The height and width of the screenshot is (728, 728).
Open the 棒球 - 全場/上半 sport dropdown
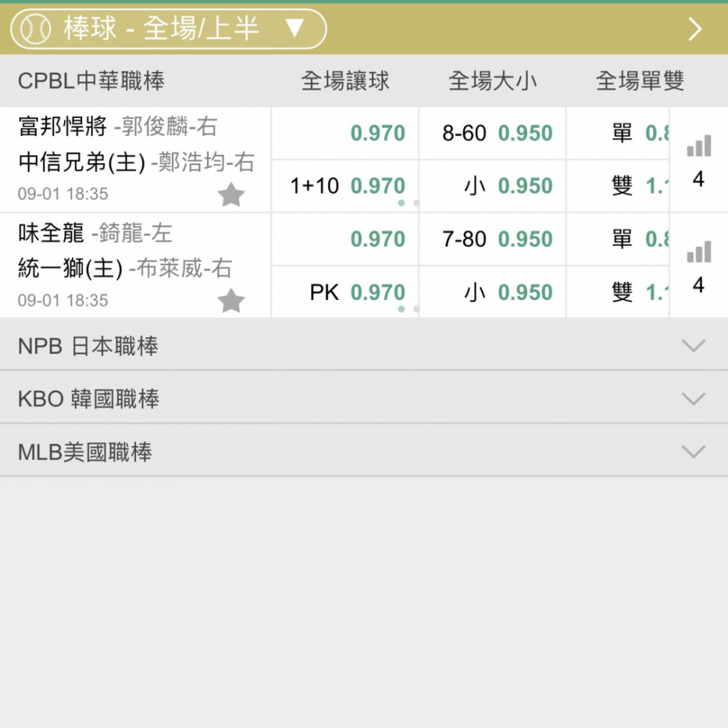(168, 29)
